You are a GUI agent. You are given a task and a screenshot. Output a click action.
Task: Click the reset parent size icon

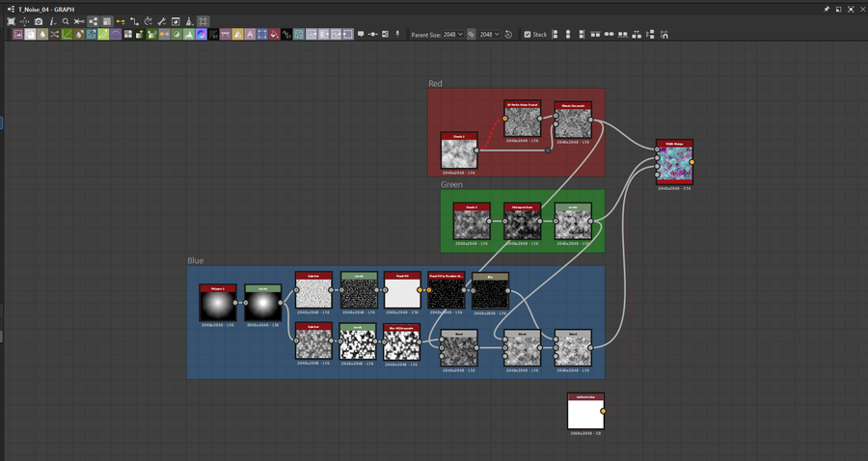509,34
